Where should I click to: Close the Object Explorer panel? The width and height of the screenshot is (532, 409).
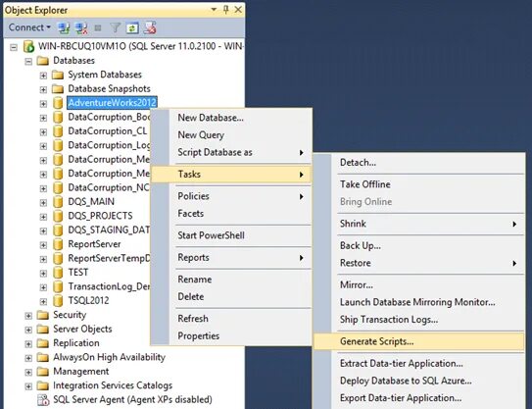point(238,10)
